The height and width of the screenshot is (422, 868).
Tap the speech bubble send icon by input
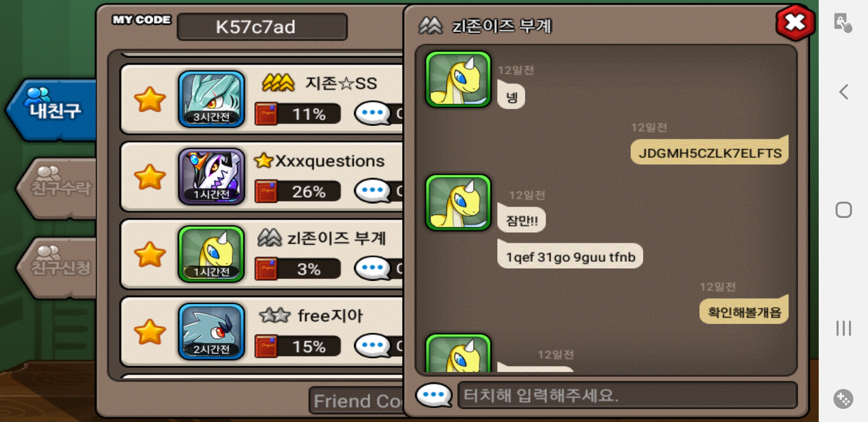(434, 395)
